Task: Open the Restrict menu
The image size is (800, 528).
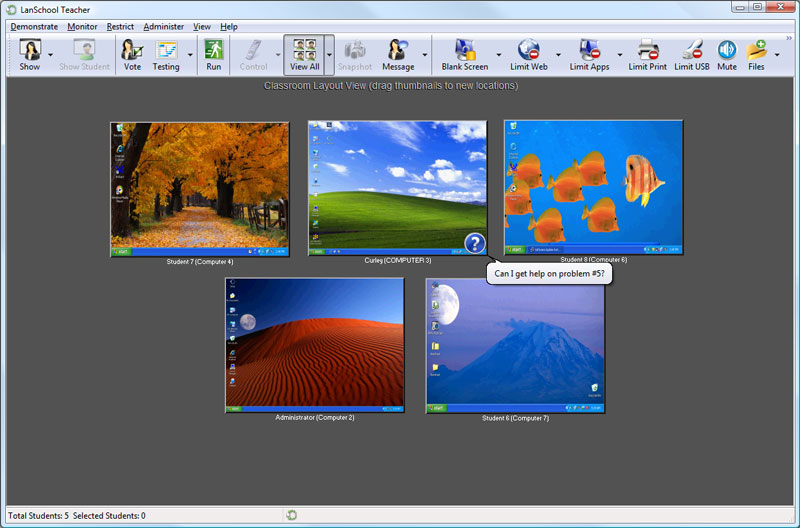Action: (120, 27)
